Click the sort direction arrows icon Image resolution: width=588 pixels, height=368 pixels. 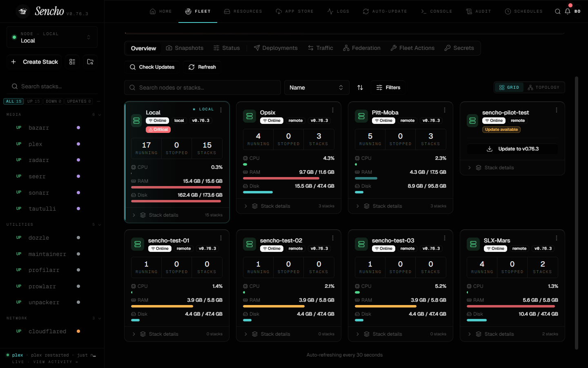coord(360,88)
